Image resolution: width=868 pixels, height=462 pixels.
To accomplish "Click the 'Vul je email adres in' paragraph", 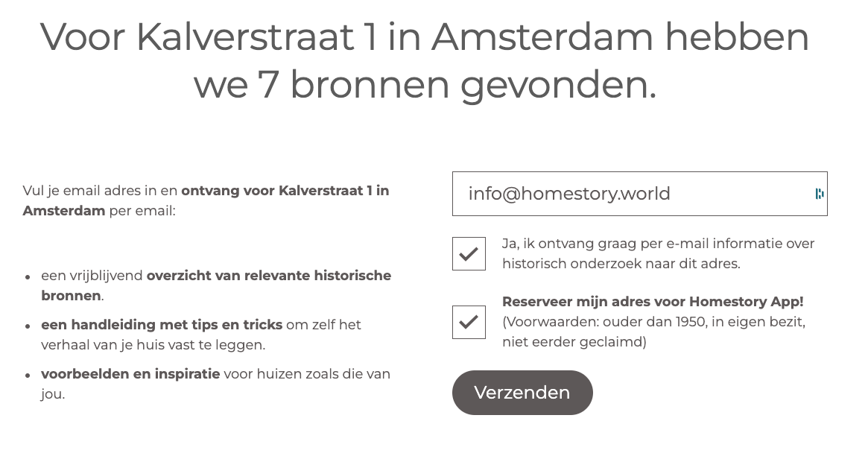I will click(x=101, y=191).
